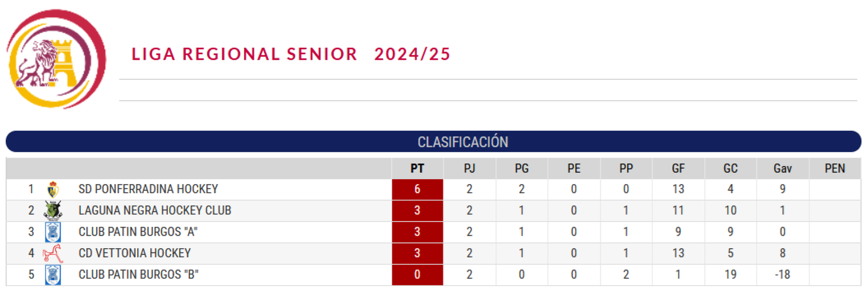Click the CD Vettonia Hockey horse logo
Screen dimensions: 868x291
[53, 254]
